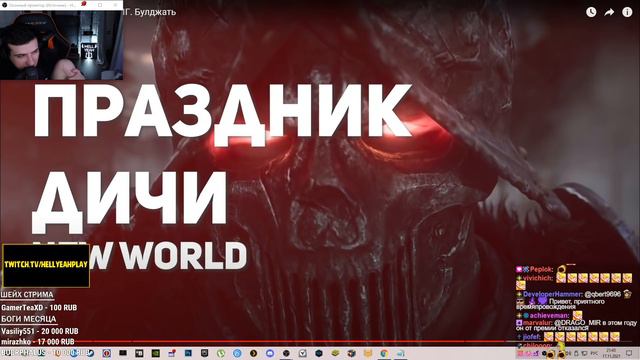Click the webcam projector window preview
This screenshot has width=640, height=360.
coord(61,45)
